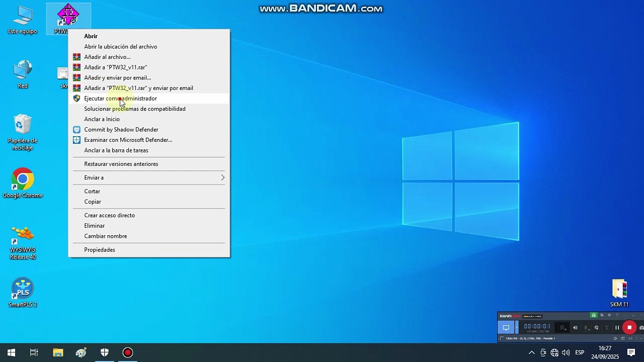
Task: Open the network tray icon
Action: click(554, 353)
